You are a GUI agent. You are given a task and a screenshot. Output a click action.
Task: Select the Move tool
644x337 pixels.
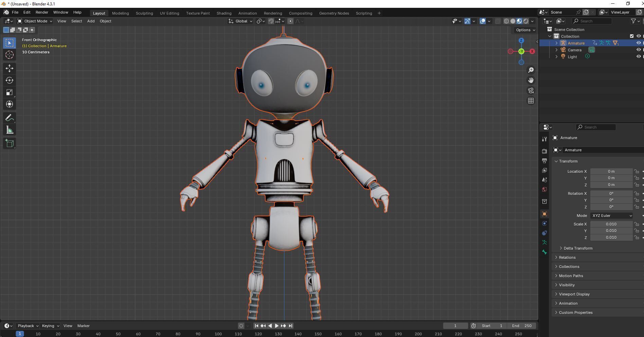(10, 68)
